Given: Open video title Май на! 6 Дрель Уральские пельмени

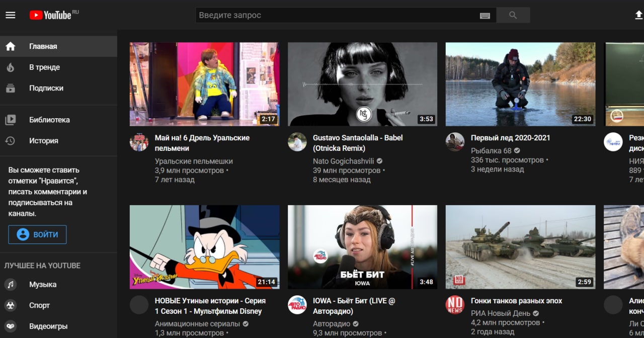Looking at the screenshot, I should point(202,143).
